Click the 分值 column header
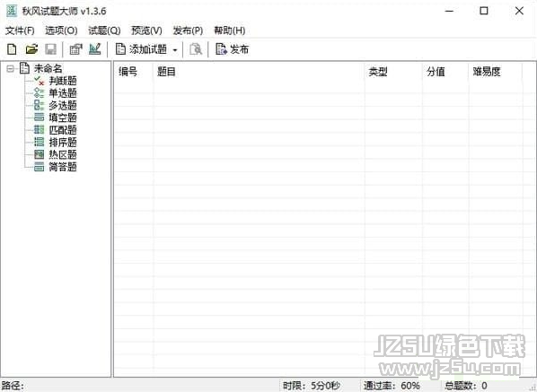537x392 pixels. [445, 72]
